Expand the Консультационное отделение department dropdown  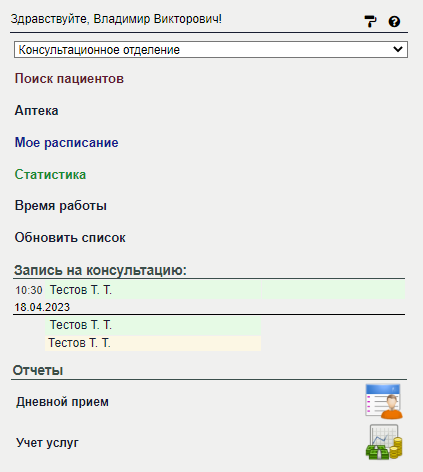pyautogui.click(x=211, y=50)
